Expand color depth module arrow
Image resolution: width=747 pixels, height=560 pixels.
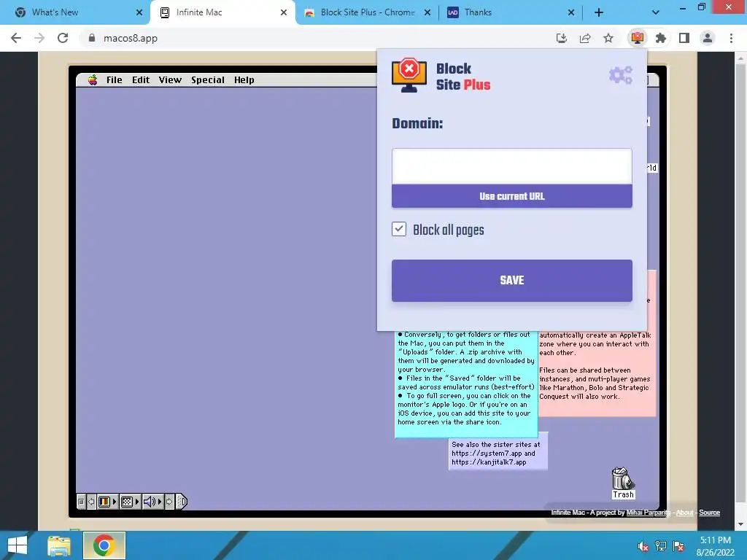pyautogui.click(x=115, y=502)
